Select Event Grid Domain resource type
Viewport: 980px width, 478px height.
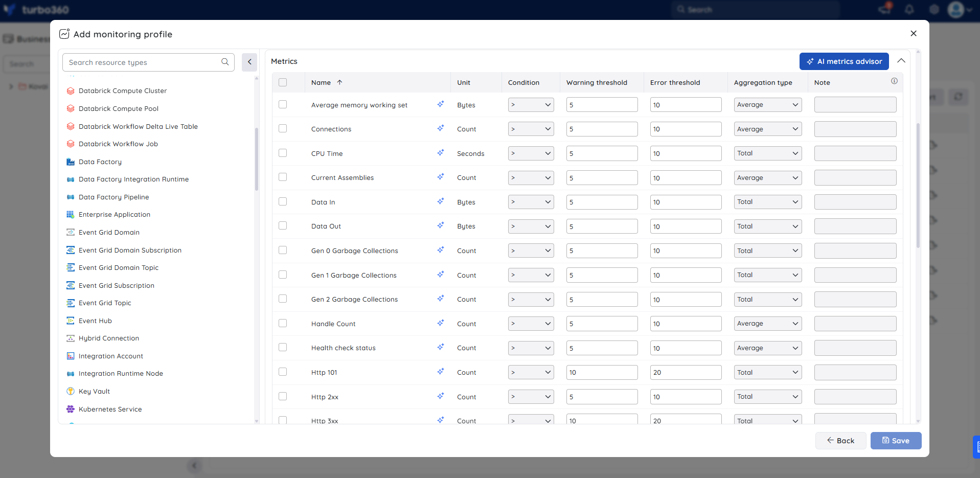tap(109, 233)
